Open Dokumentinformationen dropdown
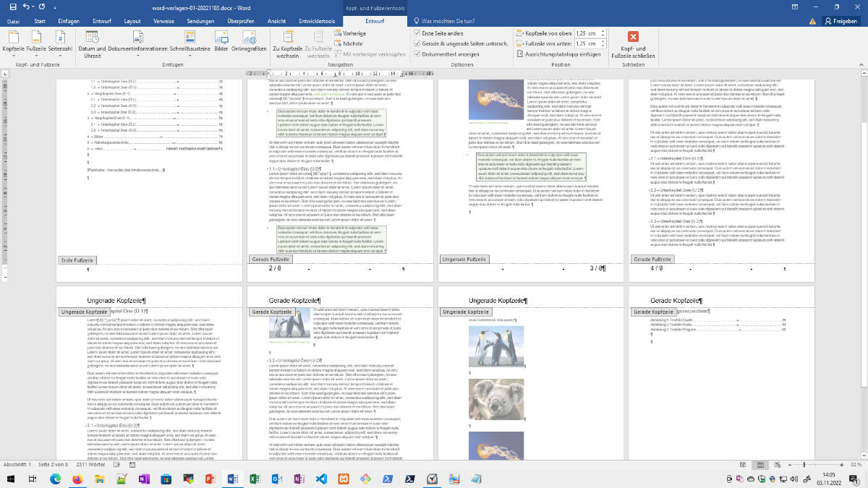This screenshot has width=868, height=488. click(137, 43)
